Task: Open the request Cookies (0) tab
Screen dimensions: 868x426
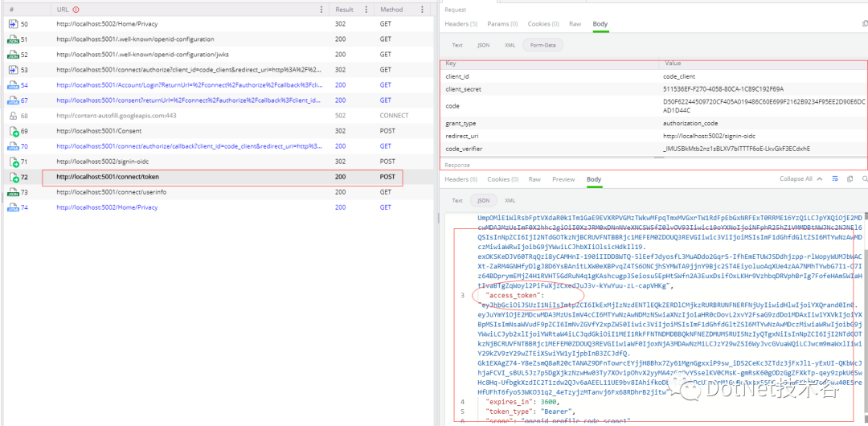Action: point(543,24)
